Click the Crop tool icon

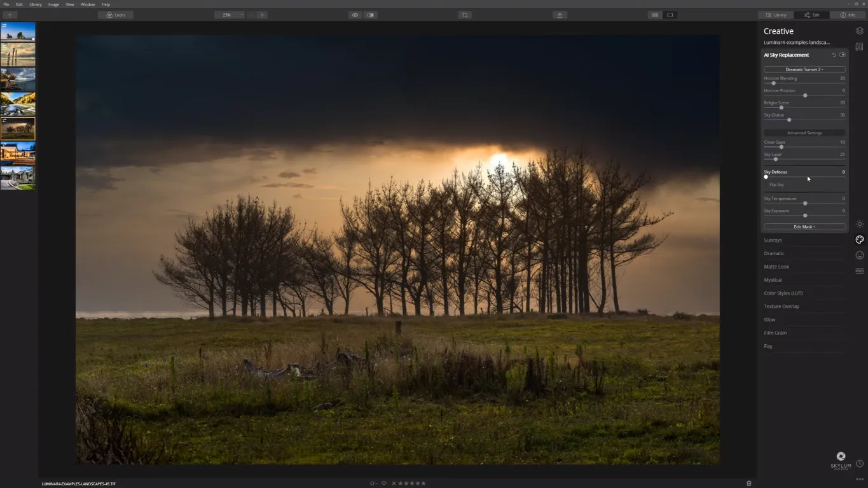pyautogui.click(x=465, y=15)
